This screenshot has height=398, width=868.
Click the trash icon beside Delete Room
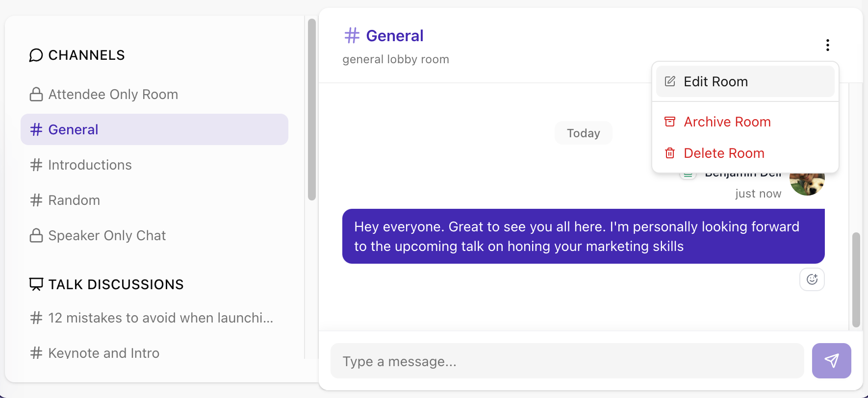(x=670, y=153)
